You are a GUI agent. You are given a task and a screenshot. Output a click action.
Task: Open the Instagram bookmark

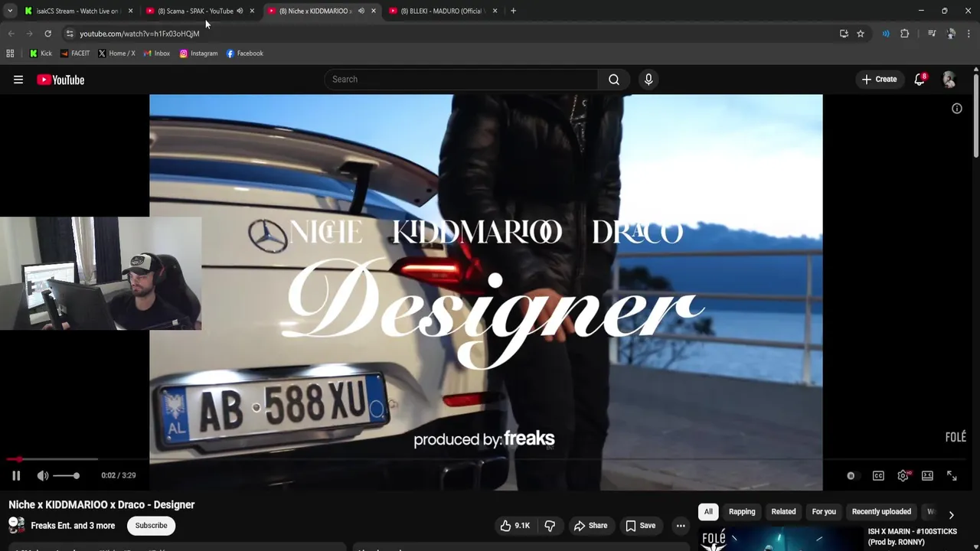pos(198,54)
